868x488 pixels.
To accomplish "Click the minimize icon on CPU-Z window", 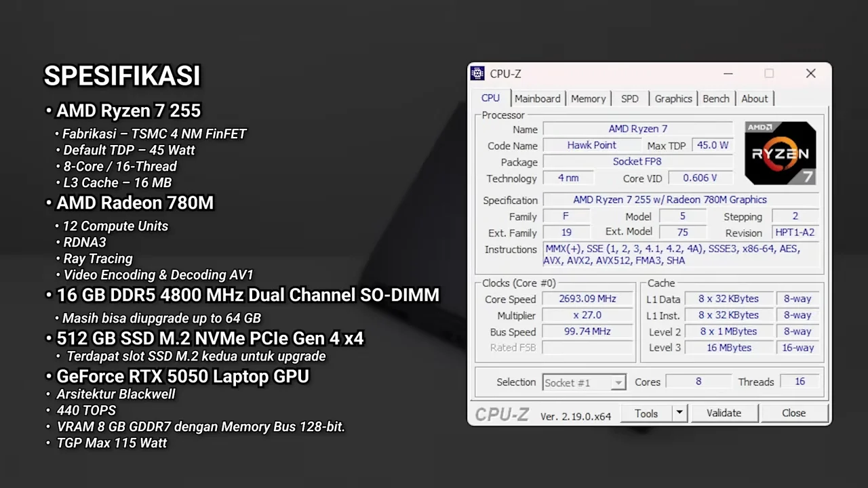I will [728, 73].
